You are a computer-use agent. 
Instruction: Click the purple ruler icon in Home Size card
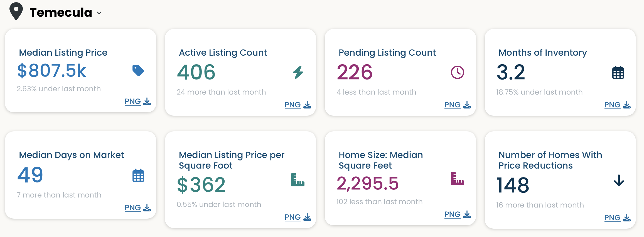pos(458,179)
